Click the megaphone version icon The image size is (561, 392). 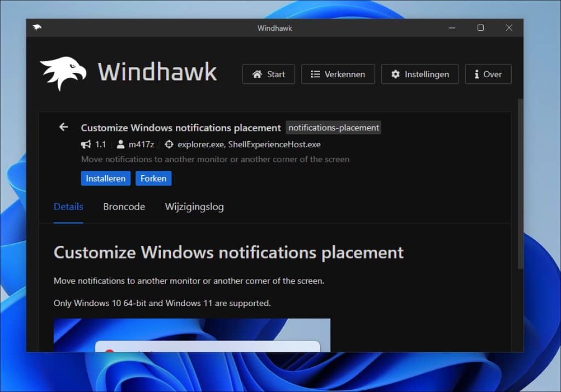(x=86, y=145)
